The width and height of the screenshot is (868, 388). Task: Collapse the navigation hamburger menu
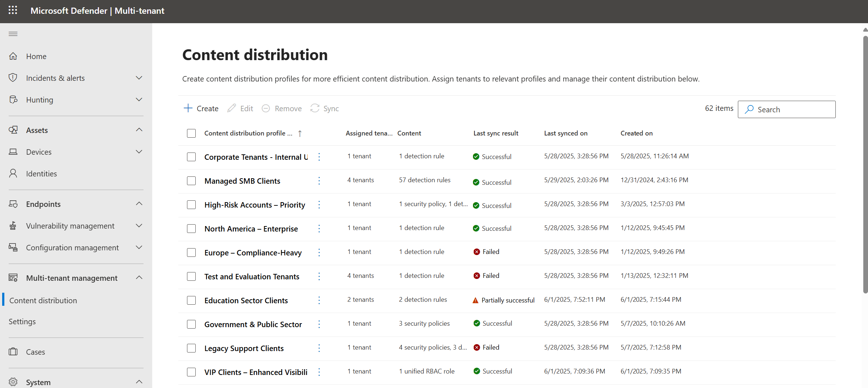(x=13, y=34)
